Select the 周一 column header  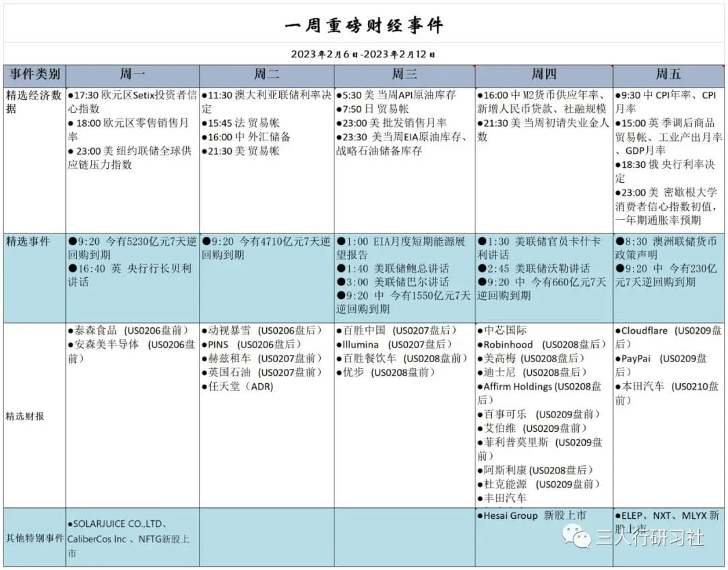(132, 74)
